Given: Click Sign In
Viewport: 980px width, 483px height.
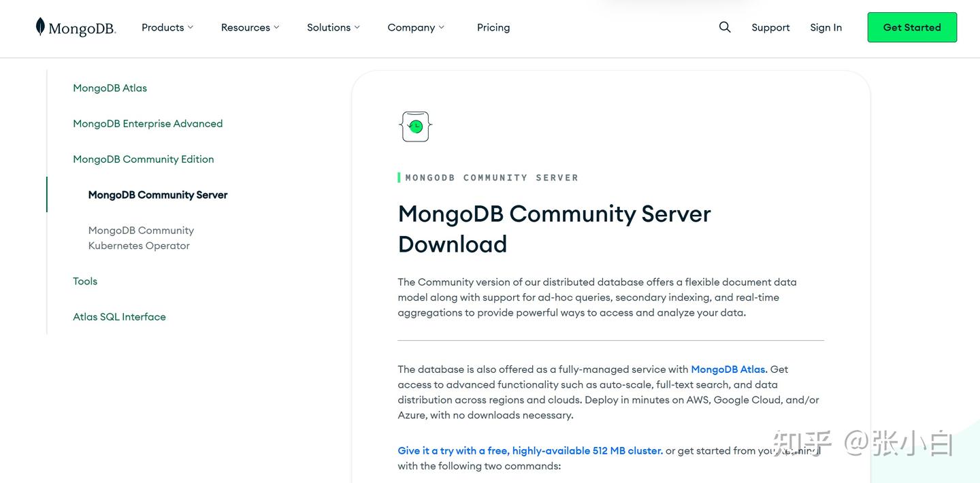Looking at the screenshot, I should 826,27.
